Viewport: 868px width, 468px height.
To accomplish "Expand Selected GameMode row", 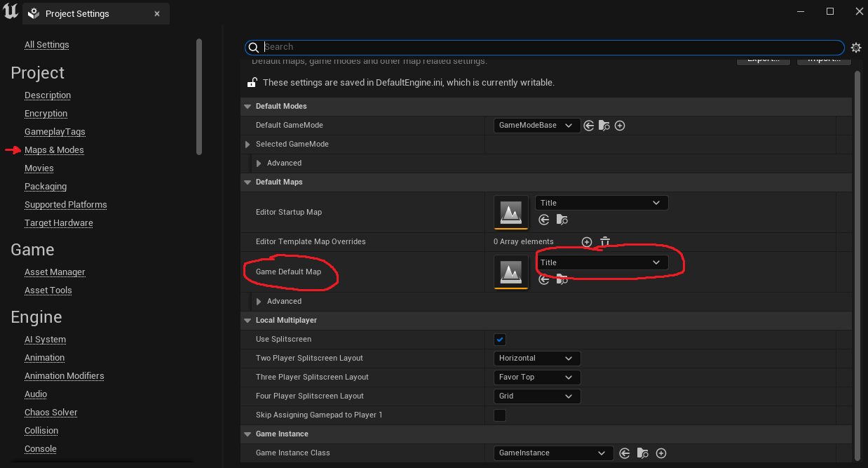I will tap(247, 145).
